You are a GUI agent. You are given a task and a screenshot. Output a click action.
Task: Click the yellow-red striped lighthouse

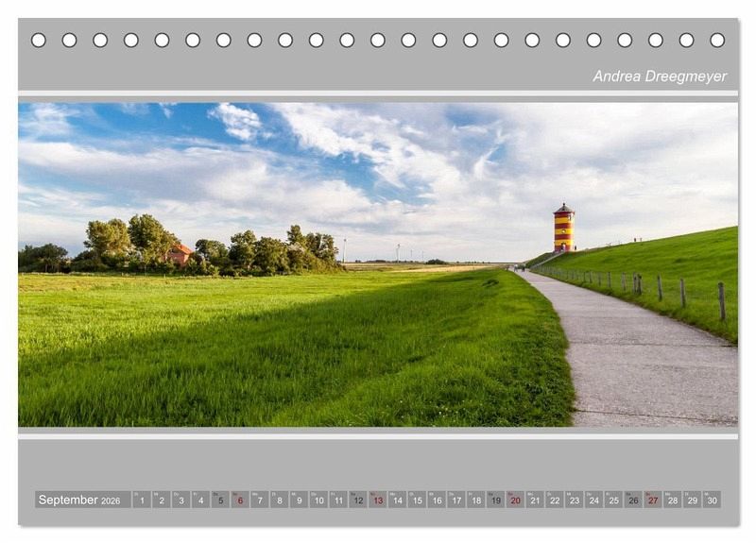pos(563,229)
